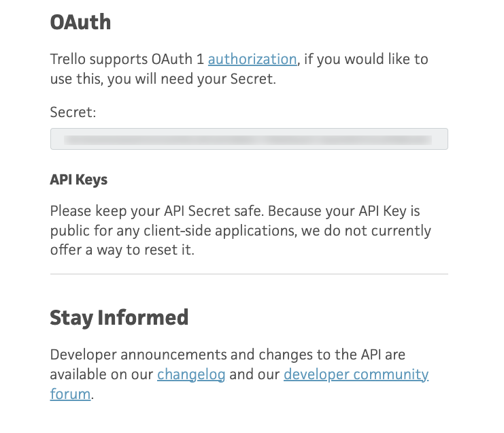Click the "Secret:" field label
Screen dimensions: 504x433
click(x=73, y=112)
